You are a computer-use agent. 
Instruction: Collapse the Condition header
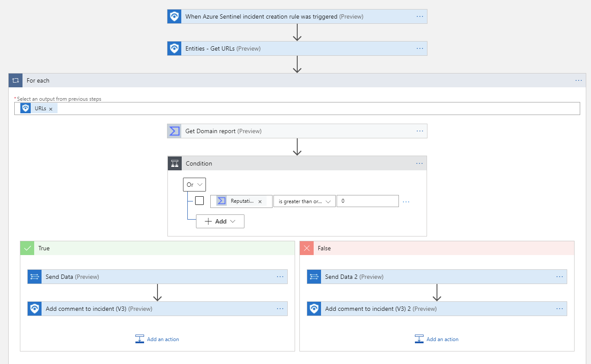(x=297, y=163)
